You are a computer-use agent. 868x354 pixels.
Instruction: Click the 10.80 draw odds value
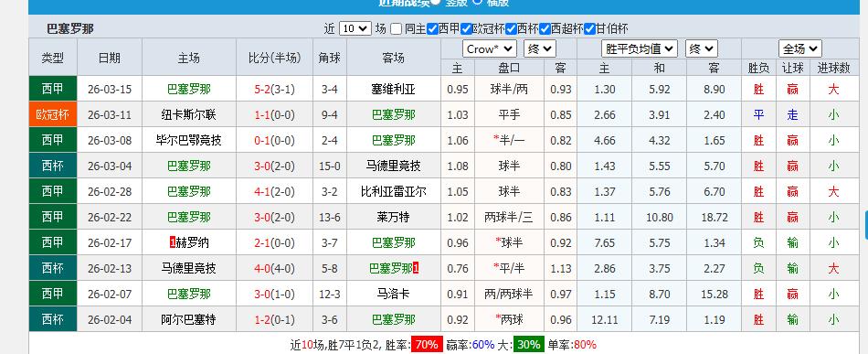[x=660, y=217]
